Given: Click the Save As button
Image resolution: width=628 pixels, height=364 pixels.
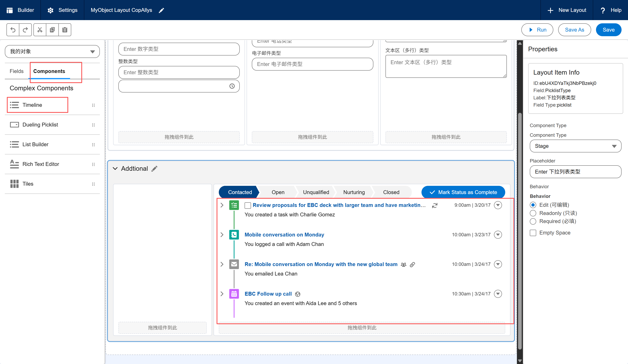Looking at the screenshot, I should [x=574, y=30].
